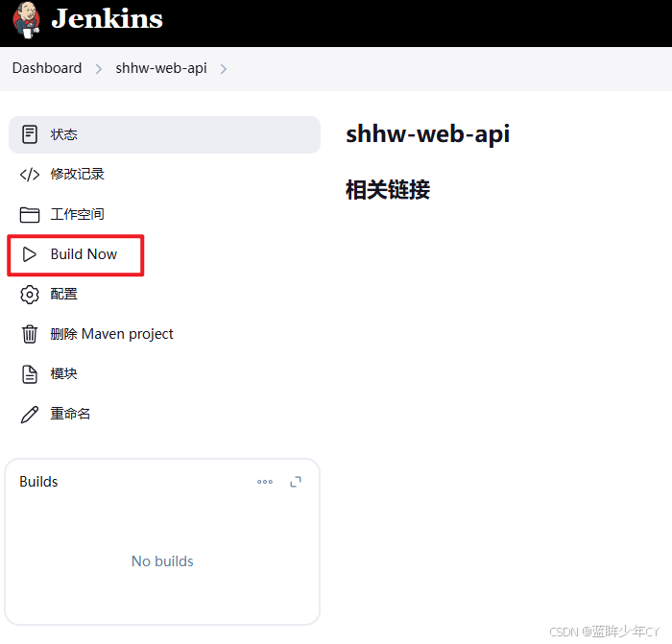The width and height of the screenshot is (672, 644).
Task: Click the shhw-web-api project heading
Action: 428,134
